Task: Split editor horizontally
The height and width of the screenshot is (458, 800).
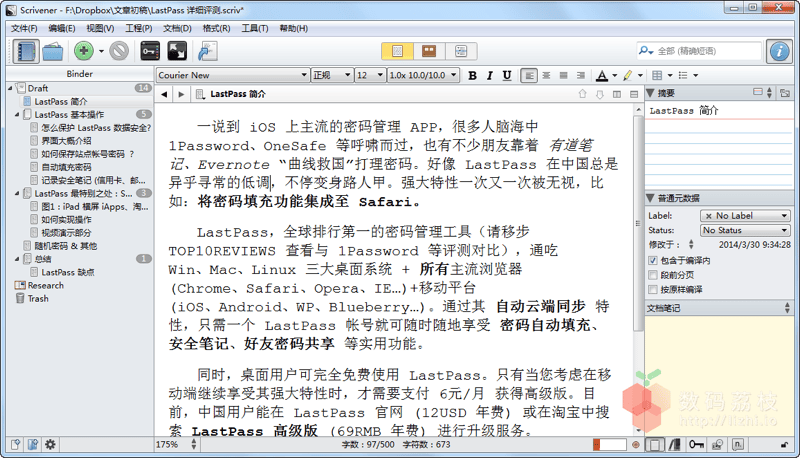Action: pyautogui.click(x=634, y=94)
